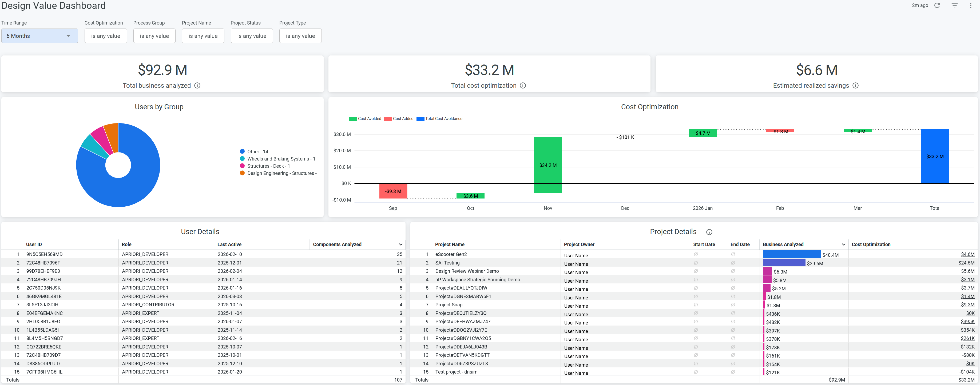Click the dashboard refresh icon

(x=937, y=5)
